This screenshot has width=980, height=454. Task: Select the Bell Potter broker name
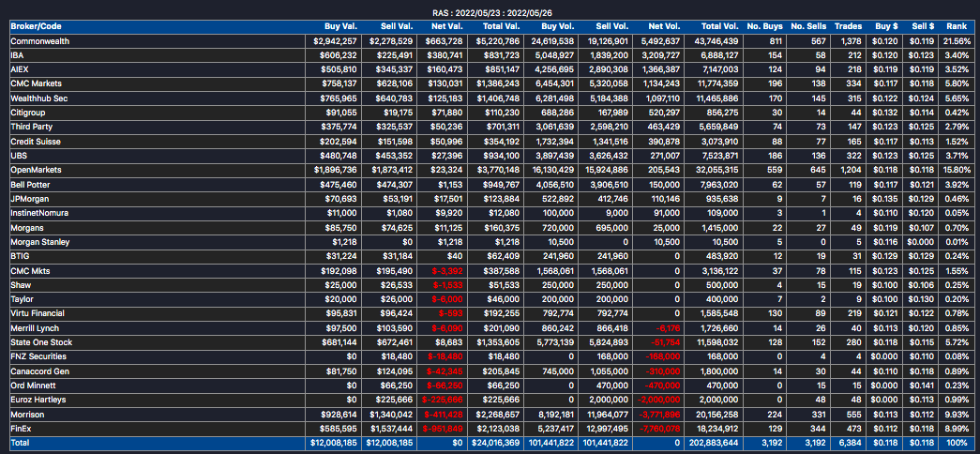[x=31, y=185]
